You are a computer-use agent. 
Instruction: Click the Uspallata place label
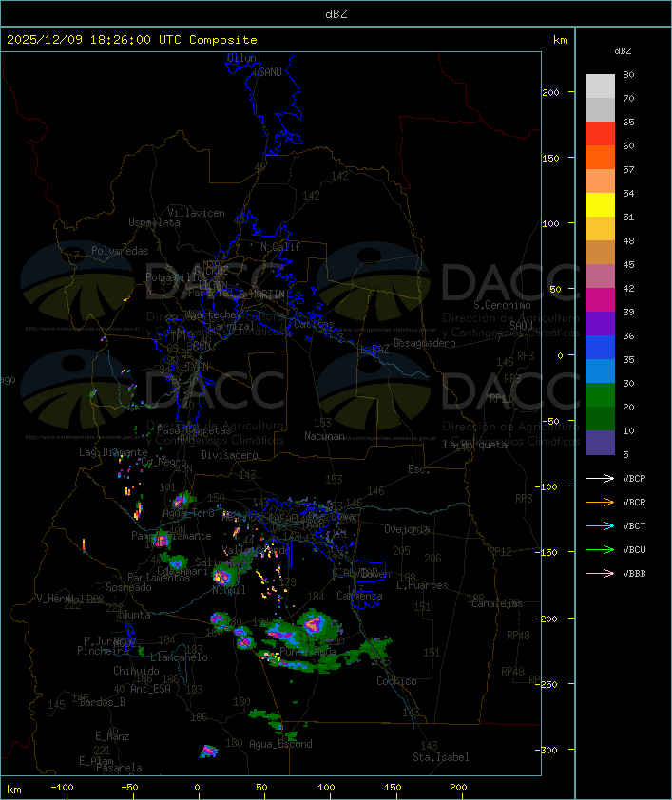(x=154, y=222)
